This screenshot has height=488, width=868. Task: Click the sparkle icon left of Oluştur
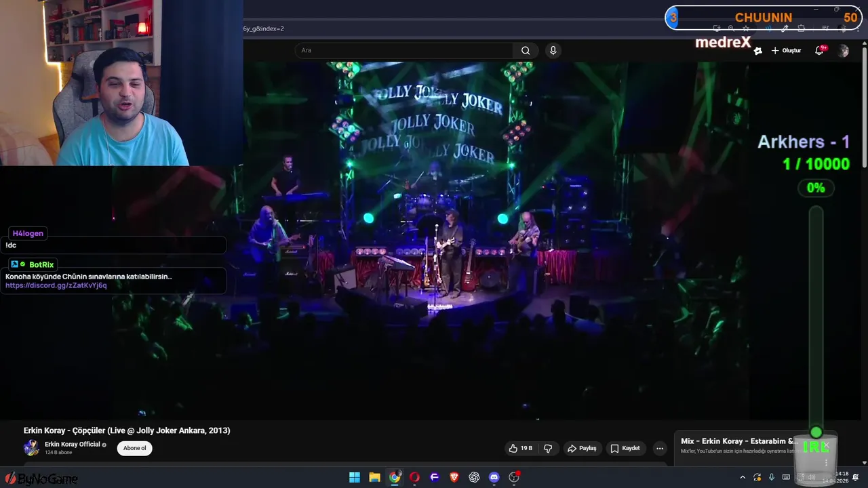click(758, 51)
